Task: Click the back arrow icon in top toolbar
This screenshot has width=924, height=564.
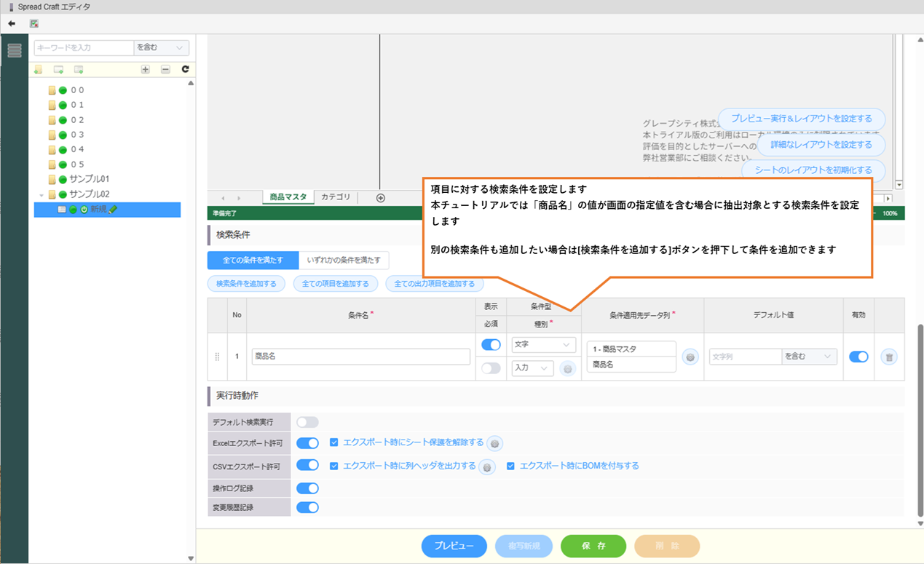Action: point(12,23)
